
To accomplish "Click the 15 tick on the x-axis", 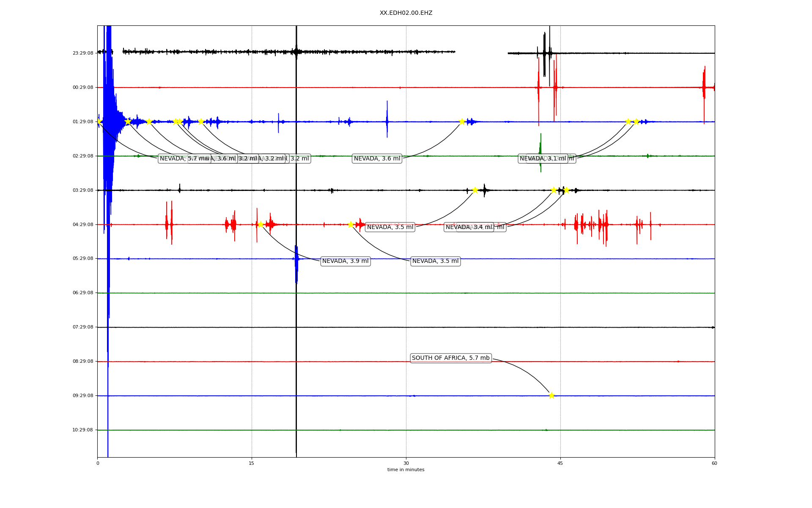I will tap(252, 463).
